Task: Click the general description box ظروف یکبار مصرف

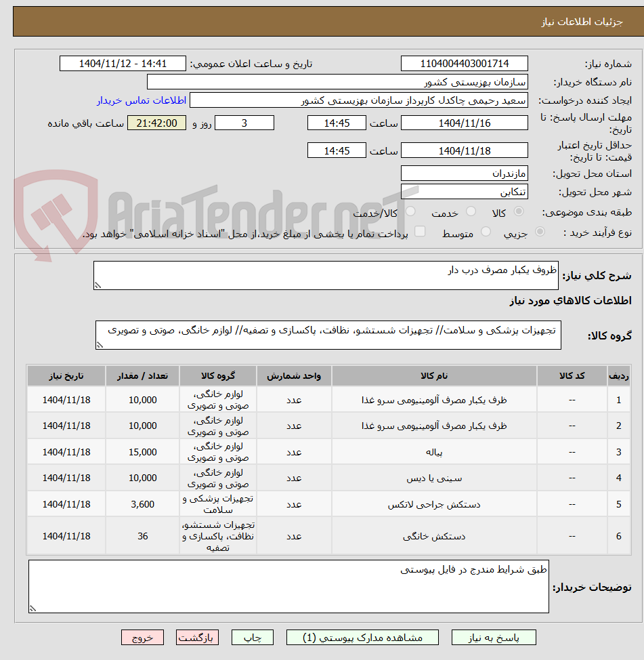Action: 326,275
